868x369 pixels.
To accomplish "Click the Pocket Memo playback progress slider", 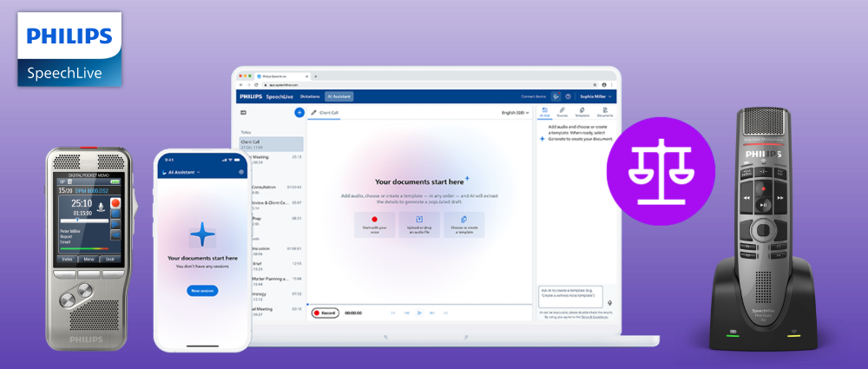I will point(83,220).
